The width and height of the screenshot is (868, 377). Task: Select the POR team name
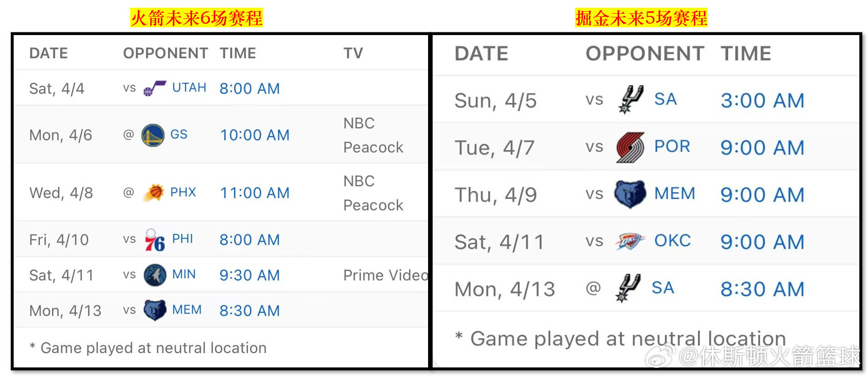point(672,147)
